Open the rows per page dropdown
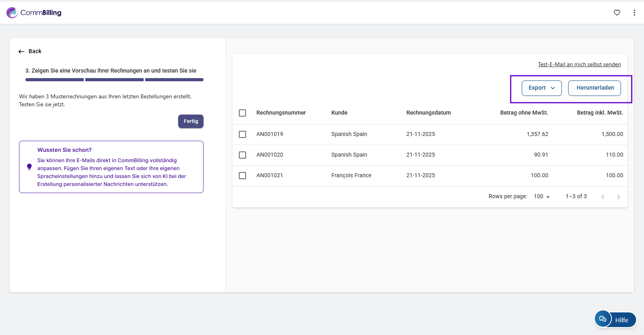The height and width of the screenshot is (335, 644). [542, 197]
